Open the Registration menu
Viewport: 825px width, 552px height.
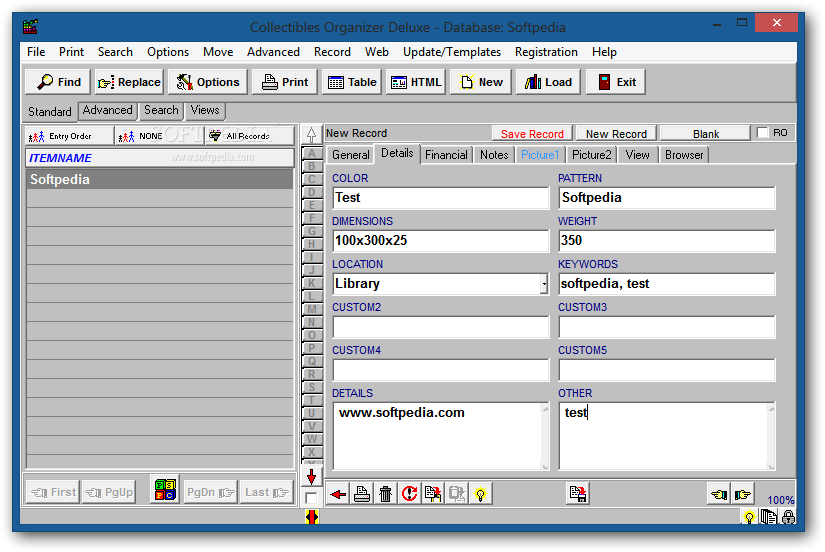(x=546, y=52)
